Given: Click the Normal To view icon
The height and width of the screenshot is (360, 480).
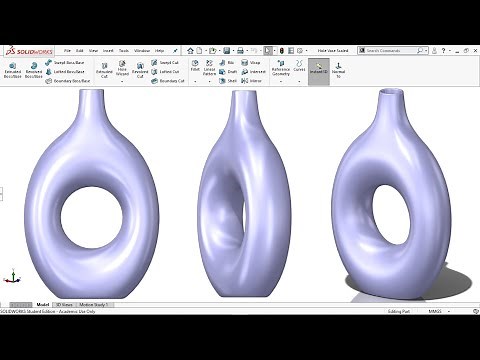Looking at the screenshot, I should pos(338,69).
